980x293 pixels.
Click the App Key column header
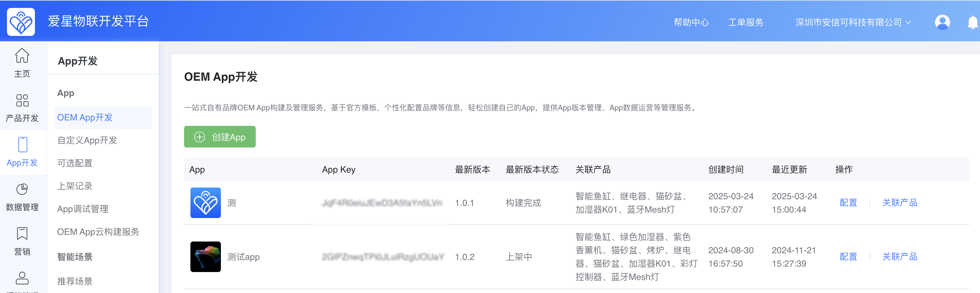(x=339, y=170)
